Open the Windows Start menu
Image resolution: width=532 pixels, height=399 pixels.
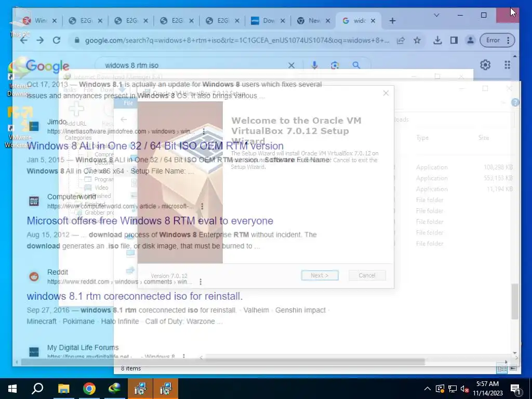click(12, 389)
